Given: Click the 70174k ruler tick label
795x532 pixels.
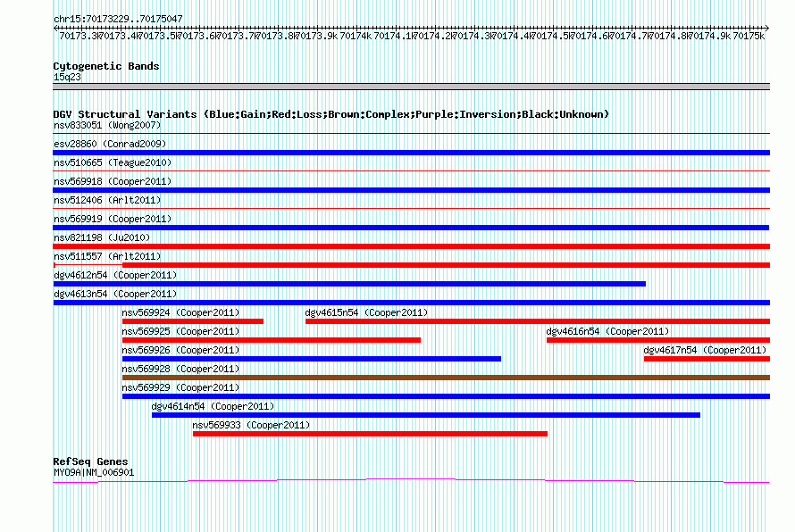Looking at the screenshot, I should 356,36.
